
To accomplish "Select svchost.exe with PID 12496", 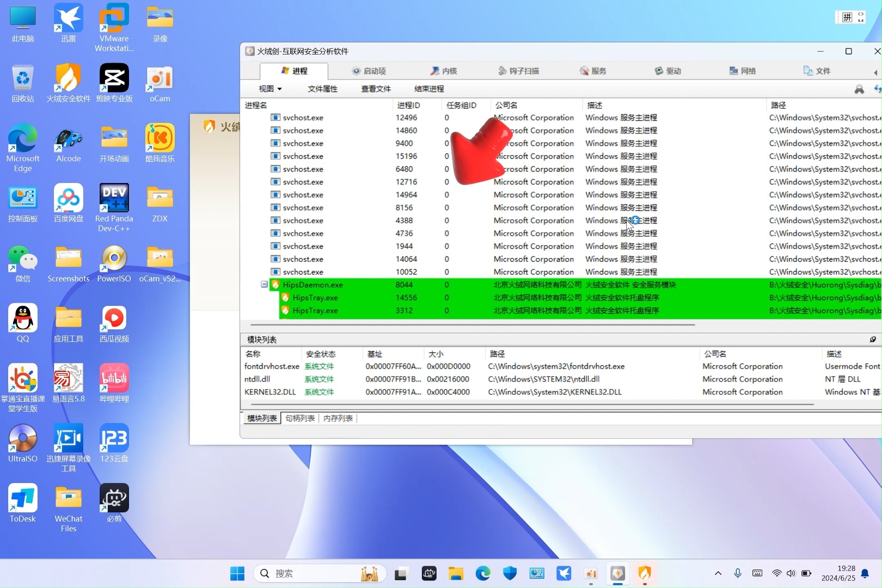I will pos(561,118).
